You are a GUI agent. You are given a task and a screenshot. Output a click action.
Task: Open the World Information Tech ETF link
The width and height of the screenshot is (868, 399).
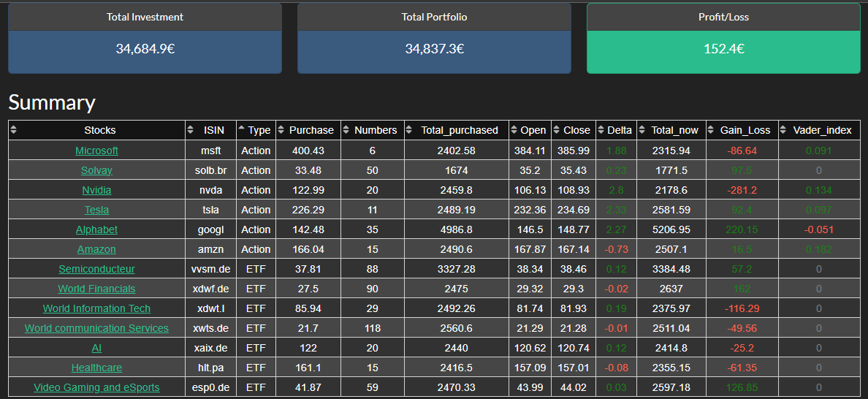[96, 308]
